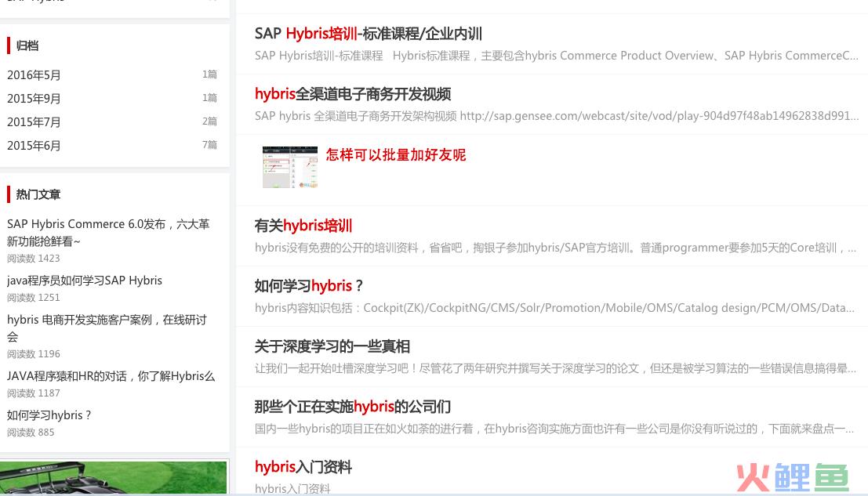Open result 关于深度学习的一些真相
This screenshot has height=496, width=868.
[332, 346]
